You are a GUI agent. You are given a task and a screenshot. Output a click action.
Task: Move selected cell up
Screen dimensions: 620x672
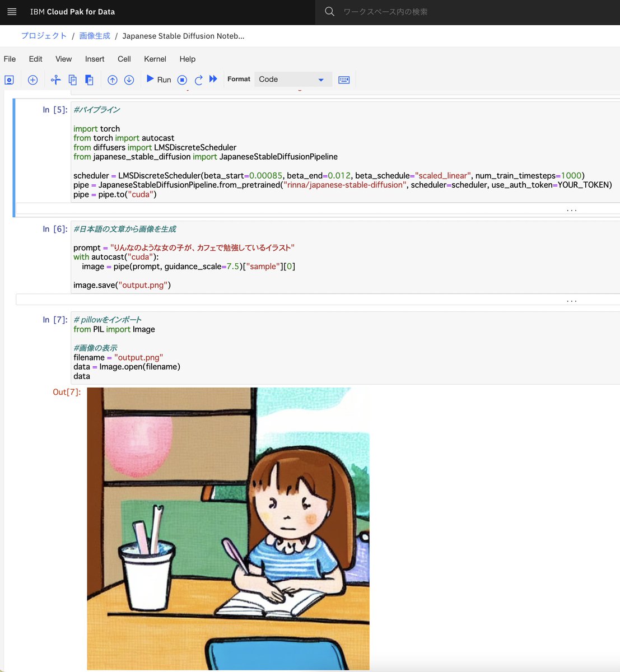tap(113, 80)
